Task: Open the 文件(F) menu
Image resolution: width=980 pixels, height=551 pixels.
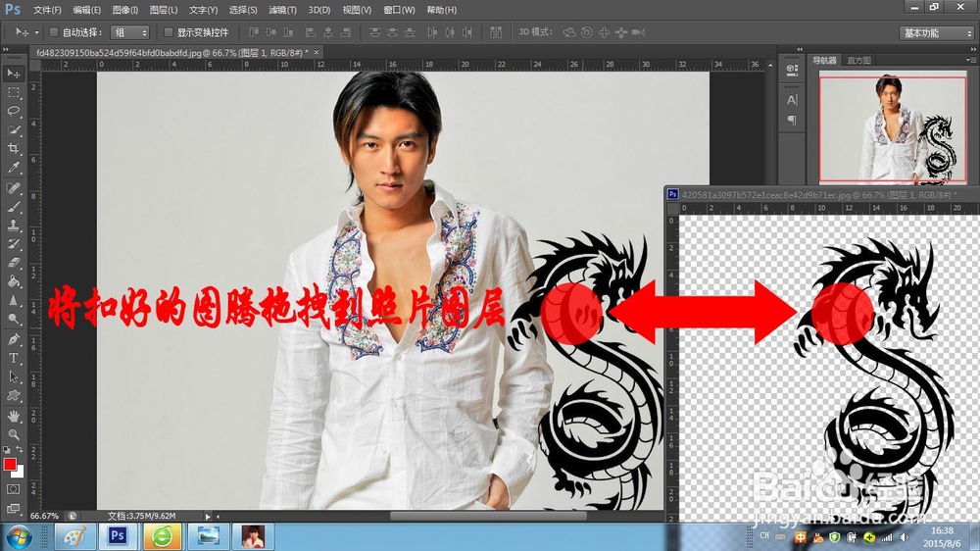Action: click(47, 10)
